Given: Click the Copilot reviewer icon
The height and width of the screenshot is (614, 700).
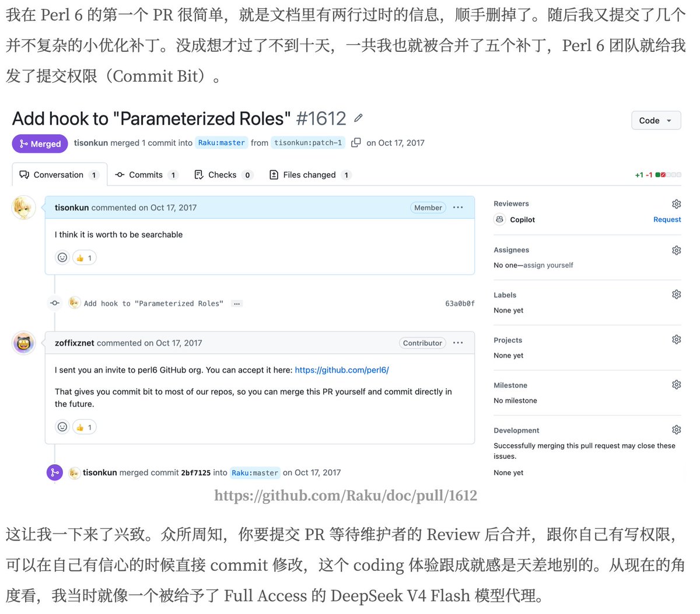Looking at the screenshot, I should click(x=499, y=219).
